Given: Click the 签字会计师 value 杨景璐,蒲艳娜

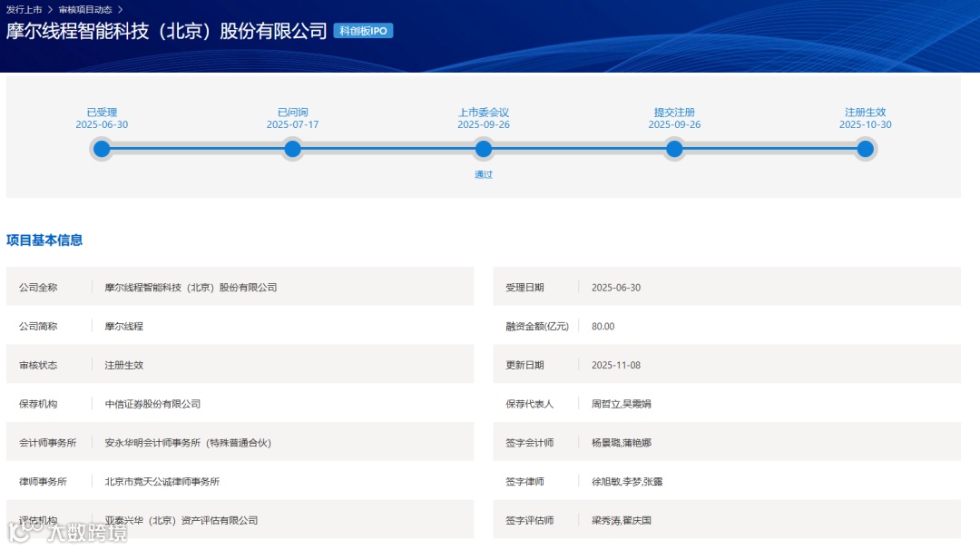Looking at the screenshot, I should click(622, 443).
